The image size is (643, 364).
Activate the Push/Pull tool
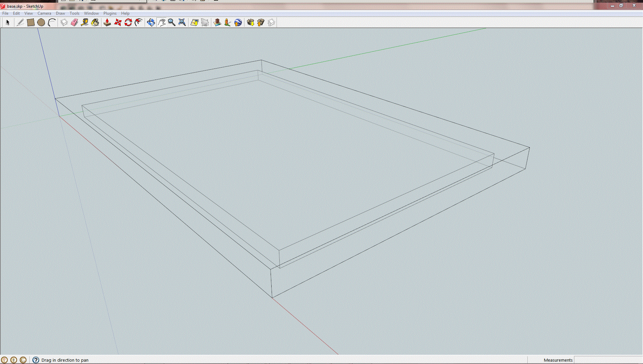coord(107,22)
